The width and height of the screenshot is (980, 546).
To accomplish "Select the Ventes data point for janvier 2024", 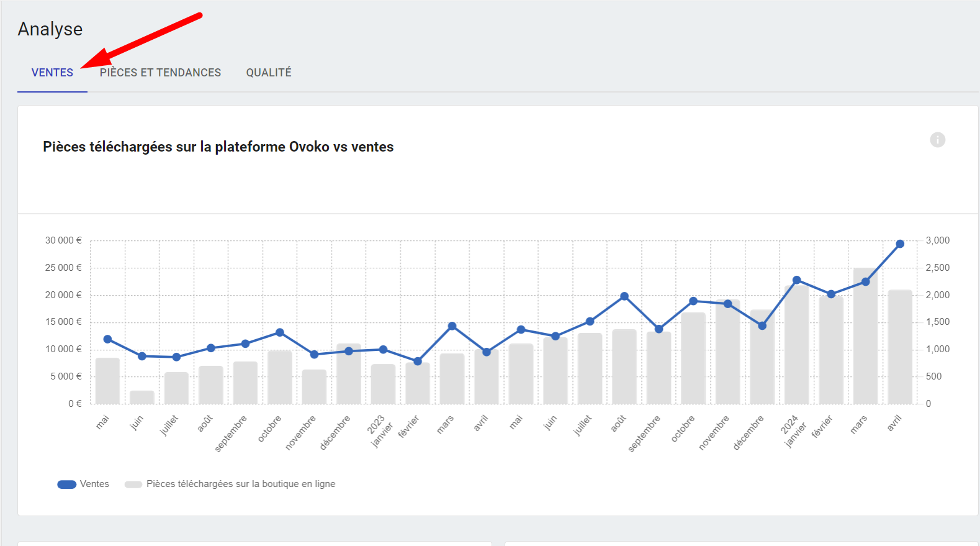I will pyautogui.click(x=797, y=280).
